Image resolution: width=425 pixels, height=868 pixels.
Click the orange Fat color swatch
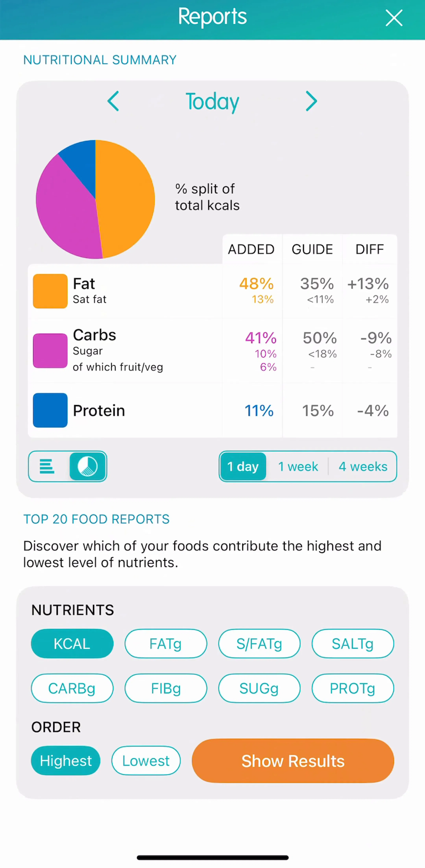coord(50,291)
